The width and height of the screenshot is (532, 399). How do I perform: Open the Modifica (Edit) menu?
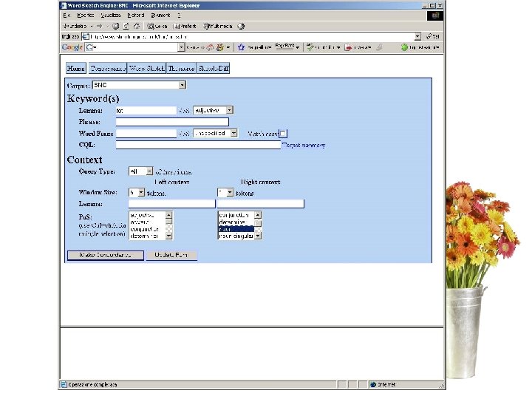click(86, 16)
